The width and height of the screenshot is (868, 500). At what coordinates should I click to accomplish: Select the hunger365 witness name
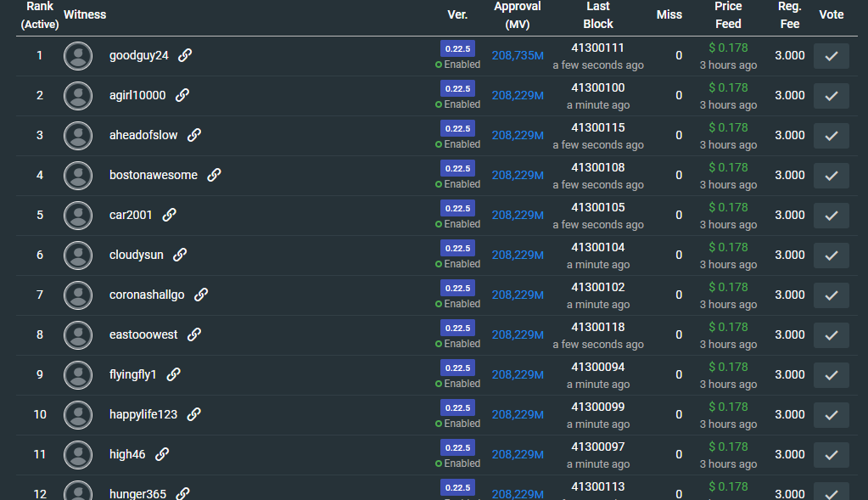(x=137, y=493)
